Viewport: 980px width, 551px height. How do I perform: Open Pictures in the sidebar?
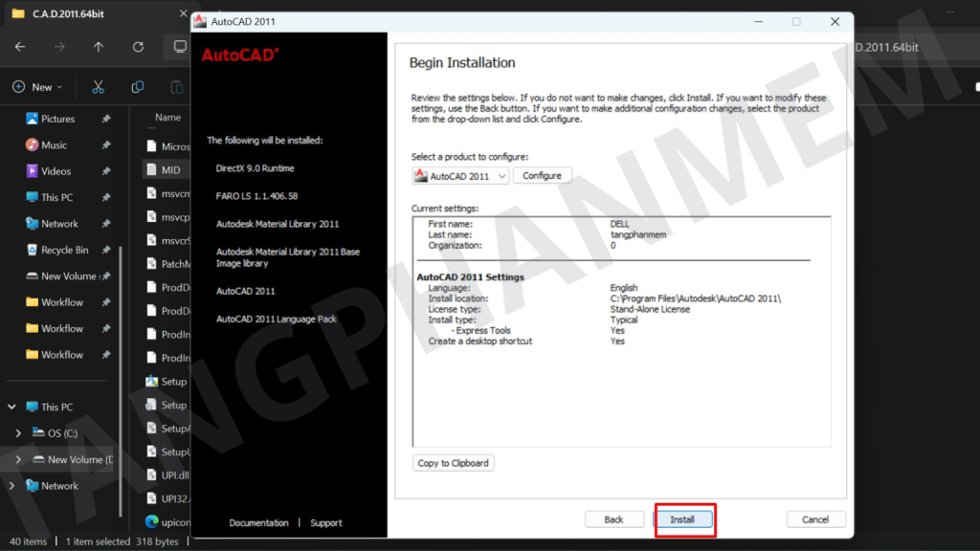[57, 119]
